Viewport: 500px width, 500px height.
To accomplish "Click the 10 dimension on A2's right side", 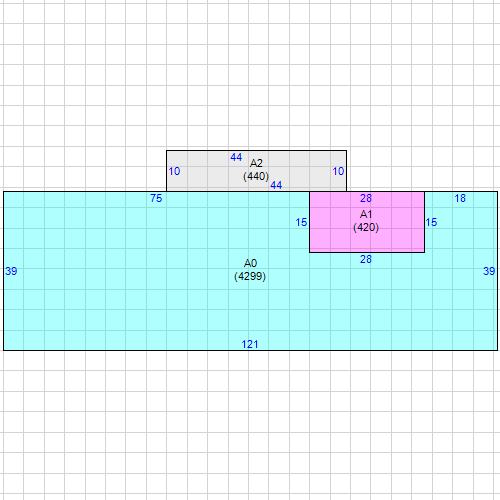I will coord(338,171).
